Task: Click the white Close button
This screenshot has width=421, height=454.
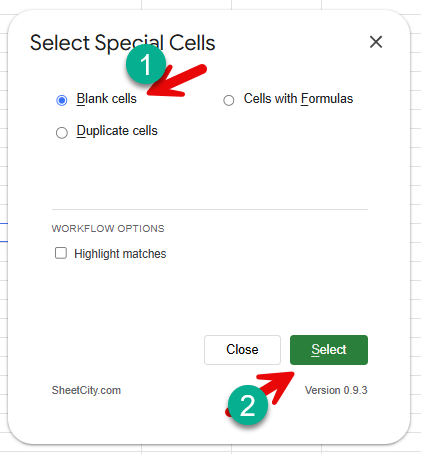Action: click(242, 350)
